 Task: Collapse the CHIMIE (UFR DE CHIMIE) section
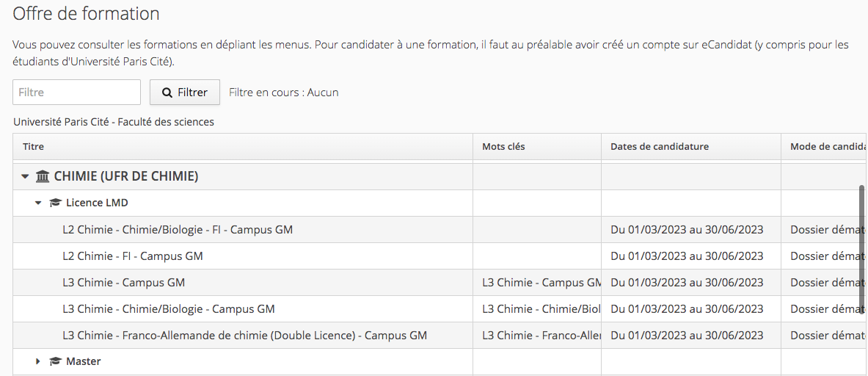[x=24, y=177]
